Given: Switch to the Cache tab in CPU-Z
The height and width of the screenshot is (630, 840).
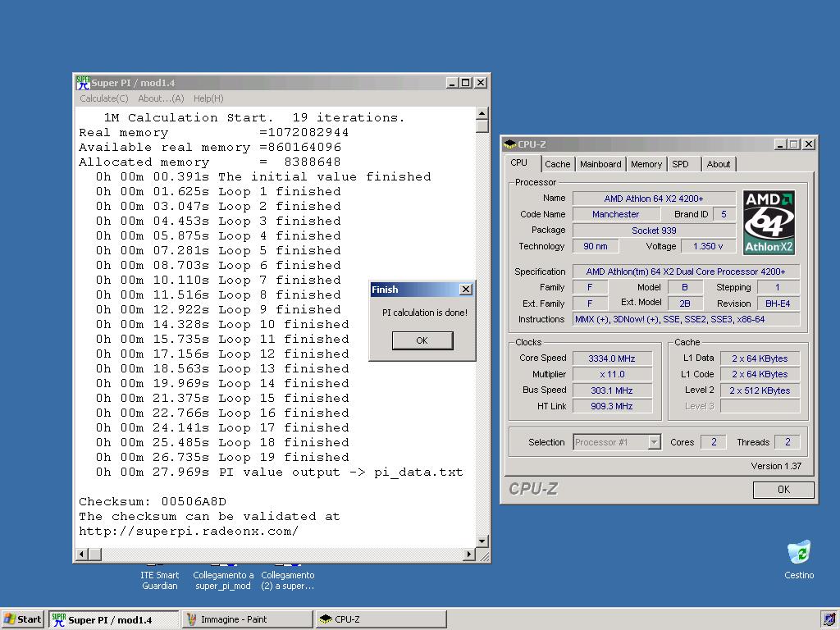Looking at the screenshot, I should [557, 164].
